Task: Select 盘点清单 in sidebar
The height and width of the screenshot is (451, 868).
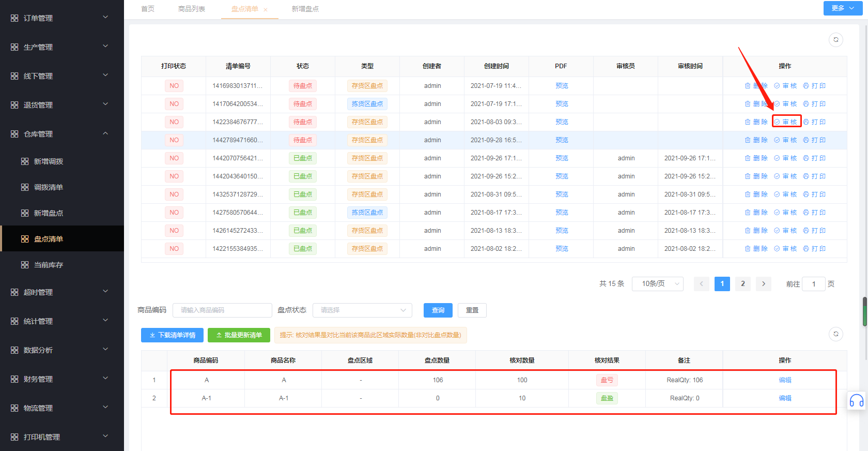Action: coord(62,239)
